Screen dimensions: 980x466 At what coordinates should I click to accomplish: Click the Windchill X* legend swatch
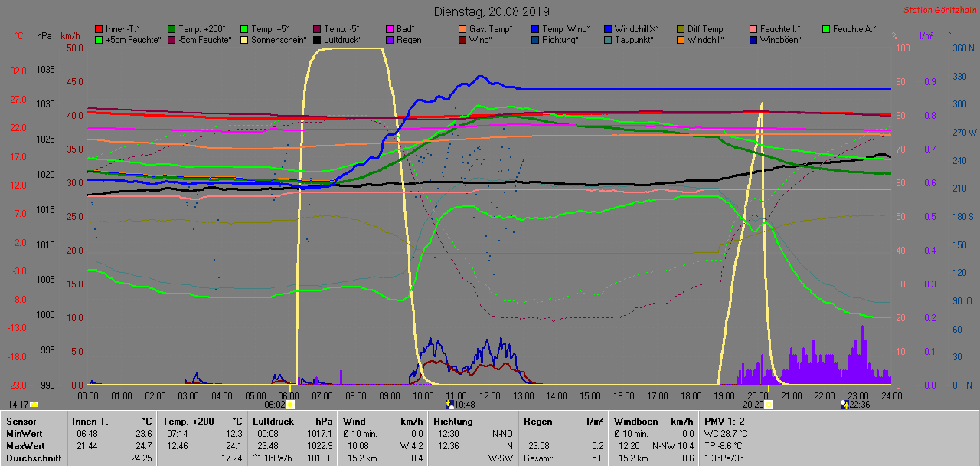[x=608, y=29]
